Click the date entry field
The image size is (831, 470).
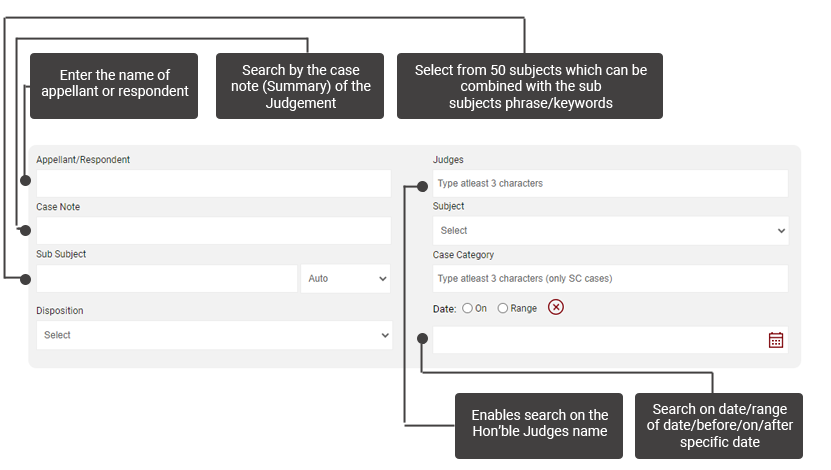tap(597, 340)
